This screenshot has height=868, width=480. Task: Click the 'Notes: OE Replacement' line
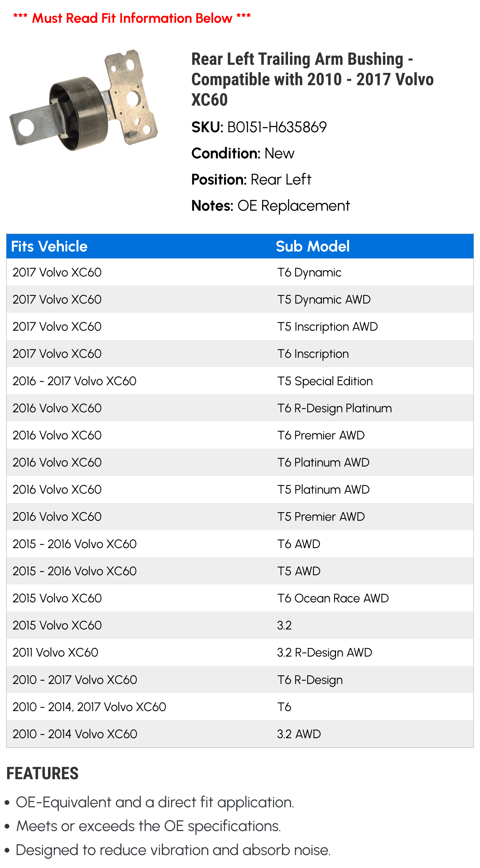271,206
